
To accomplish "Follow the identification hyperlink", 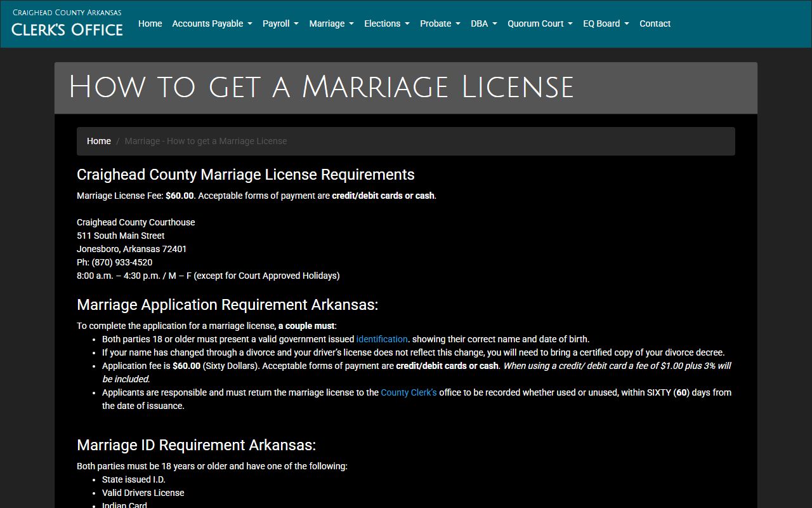I will (382, 339).
